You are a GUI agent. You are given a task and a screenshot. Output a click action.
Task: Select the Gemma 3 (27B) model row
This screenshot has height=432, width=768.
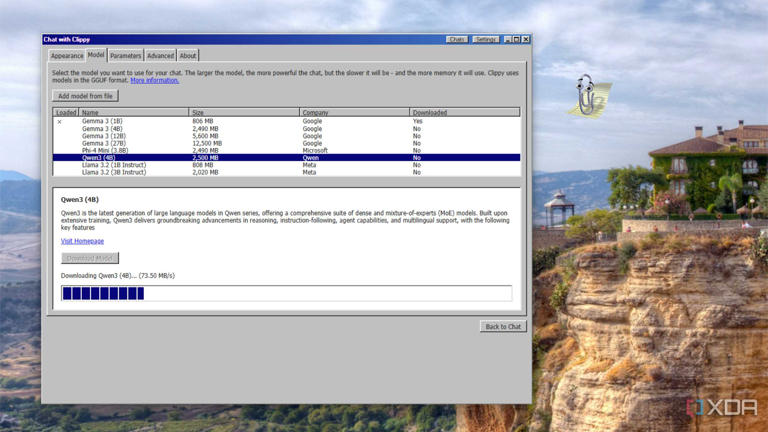pyautogui.click(x=287, y=144)
